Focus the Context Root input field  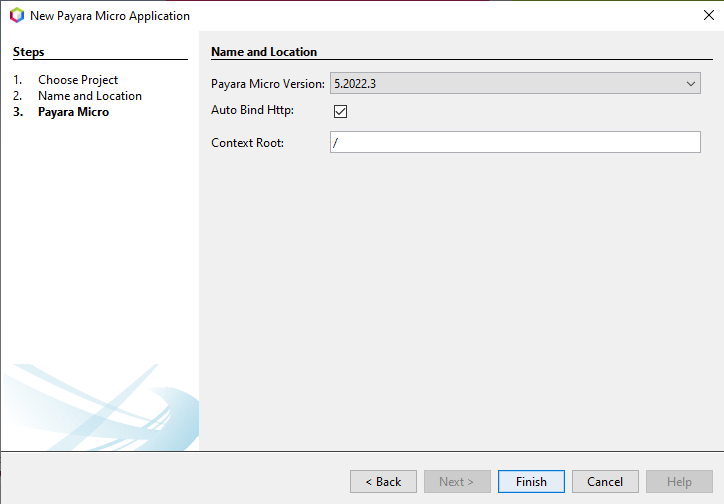click(515, 143)
